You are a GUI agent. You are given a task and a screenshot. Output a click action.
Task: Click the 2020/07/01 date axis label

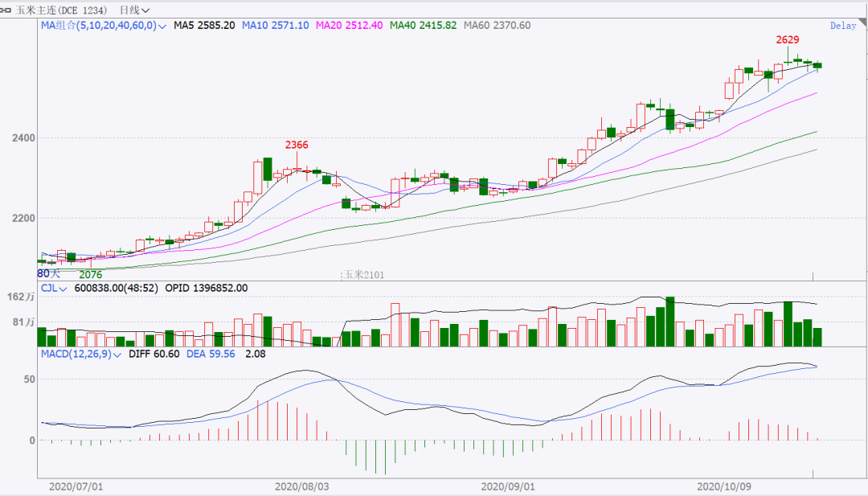[76, 486]
